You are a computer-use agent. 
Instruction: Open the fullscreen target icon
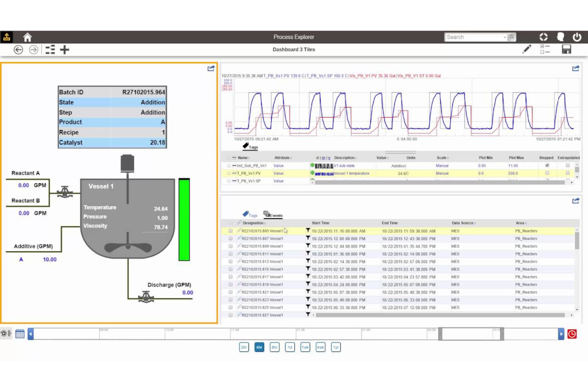(544, 37)
